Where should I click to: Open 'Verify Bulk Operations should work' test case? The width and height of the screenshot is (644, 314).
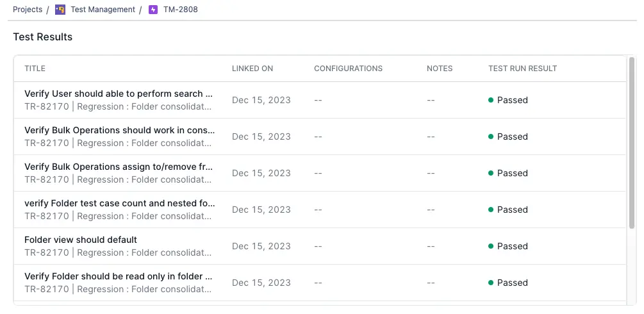pyautogui.click(x=119, y=130)
